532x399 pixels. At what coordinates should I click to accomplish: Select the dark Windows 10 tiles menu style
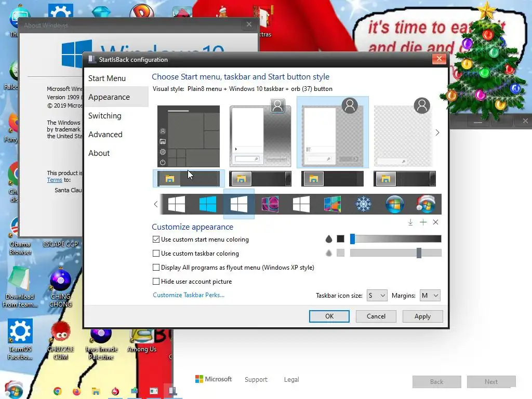click(x=188, y=136)
